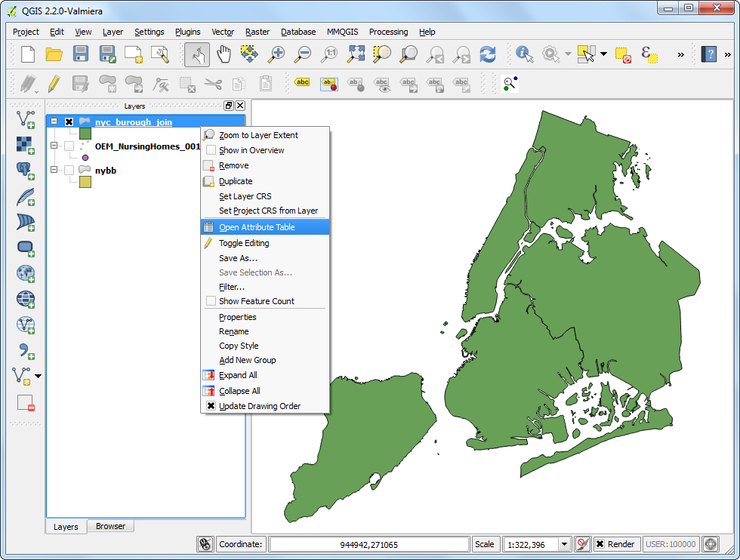Select the Identify Features tool
740x560 pixels.
[x=524, y=54]
